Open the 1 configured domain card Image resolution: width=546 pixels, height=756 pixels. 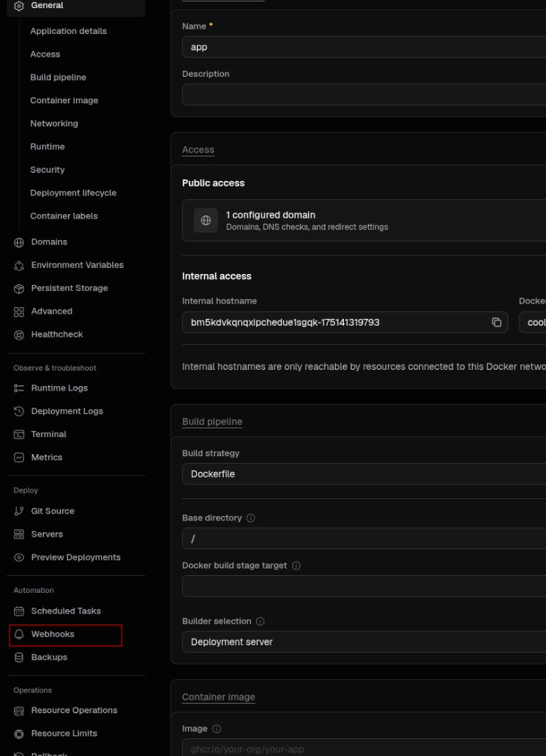click(x=364, y=220)
